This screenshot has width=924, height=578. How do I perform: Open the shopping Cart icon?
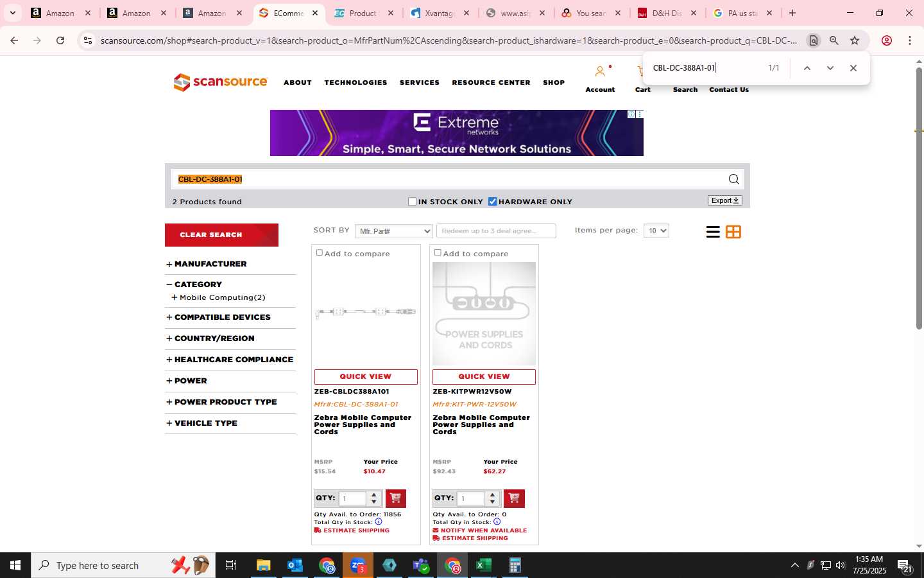[641, 71]
